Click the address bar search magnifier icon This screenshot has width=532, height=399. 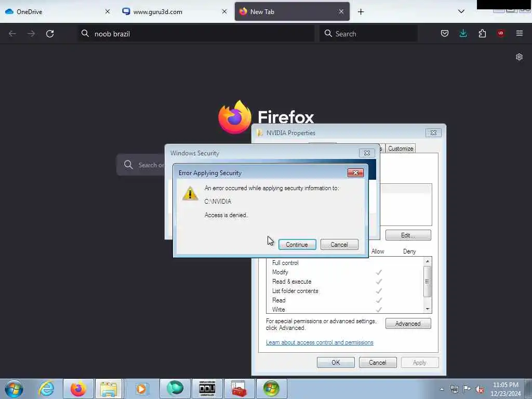click(x=85, y=33)
